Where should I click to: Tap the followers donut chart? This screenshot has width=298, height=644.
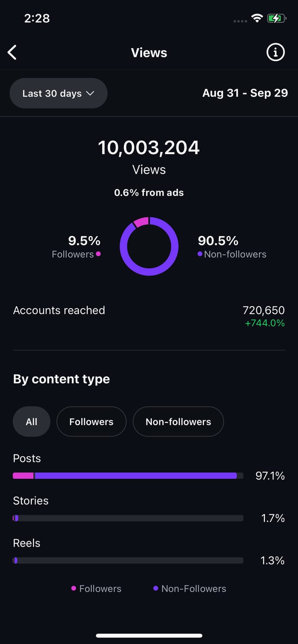point(149,246)
